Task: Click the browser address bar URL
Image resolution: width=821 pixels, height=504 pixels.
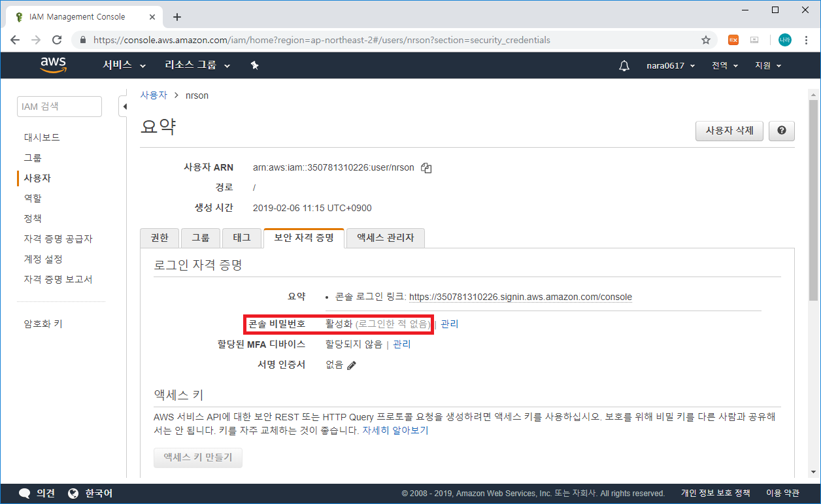Action: [x=322, y=40]
